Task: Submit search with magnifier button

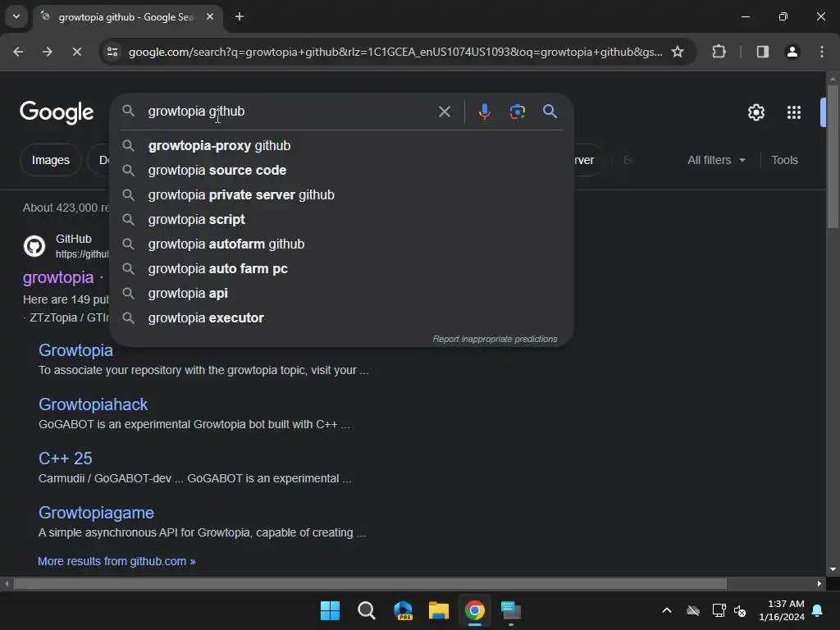Action: pyautogui.click(x=550, y=112)
